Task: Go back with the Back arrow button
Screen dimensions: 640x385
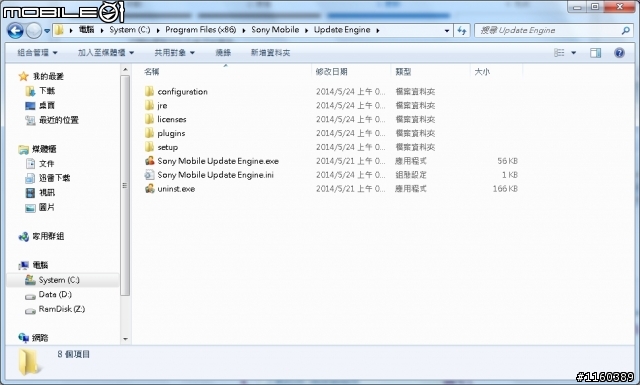Action: pos(16,31)
